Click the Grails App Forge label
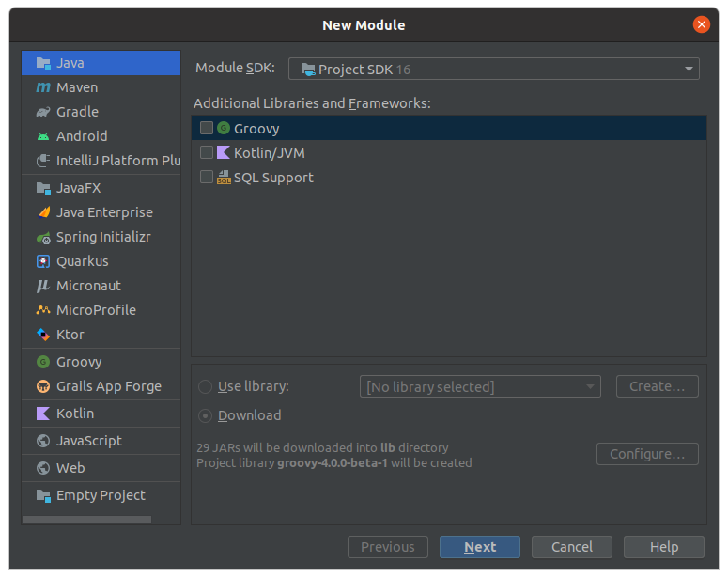Viewport: 728px width, 578px height. [x=109, y=386]
